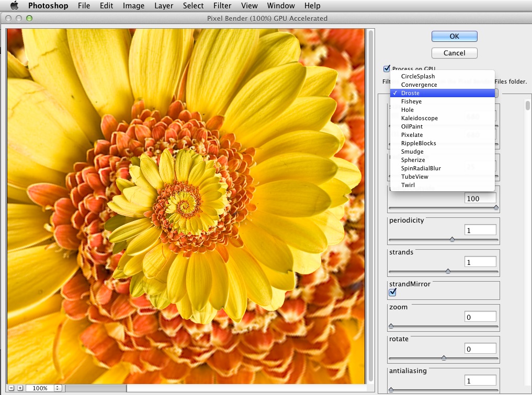Click the periodicity slider handle

click(x=452, y=239)
